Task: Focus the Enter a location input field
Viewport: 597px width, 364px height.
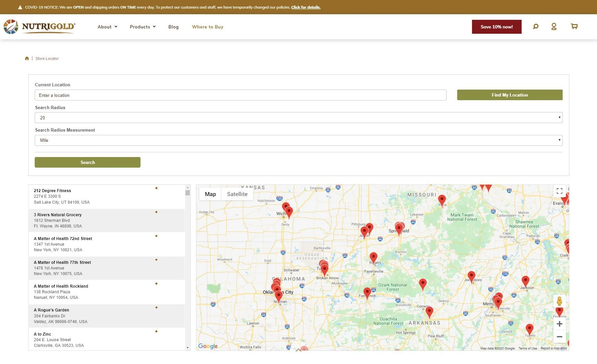Action: pos(241,95)
